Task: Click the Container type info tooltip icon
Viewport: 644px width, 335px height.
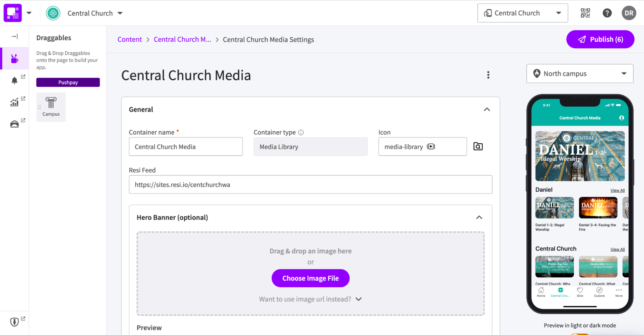Action: pyautogui.click(x=301, y=132)
